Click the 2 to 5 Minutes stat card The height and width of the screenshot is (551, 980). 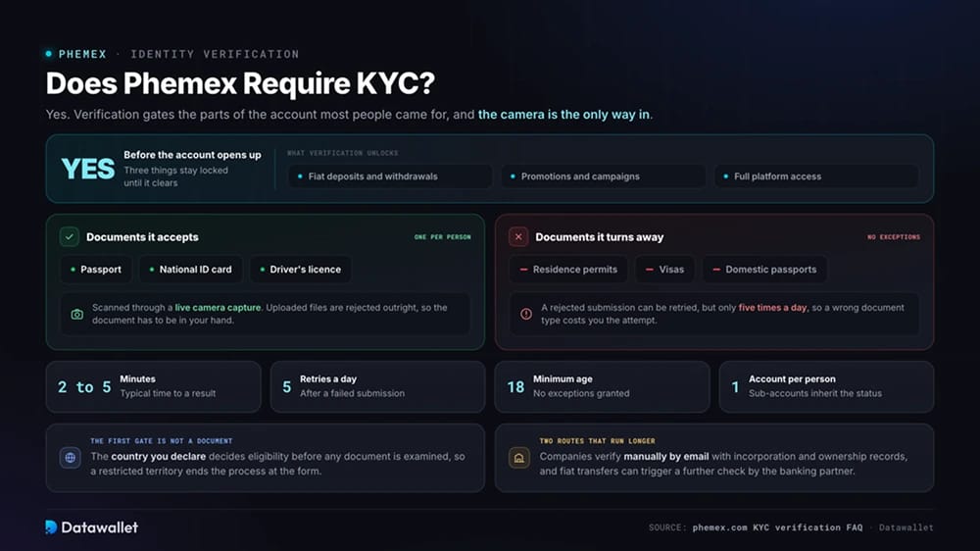click(x=153, y=386)
